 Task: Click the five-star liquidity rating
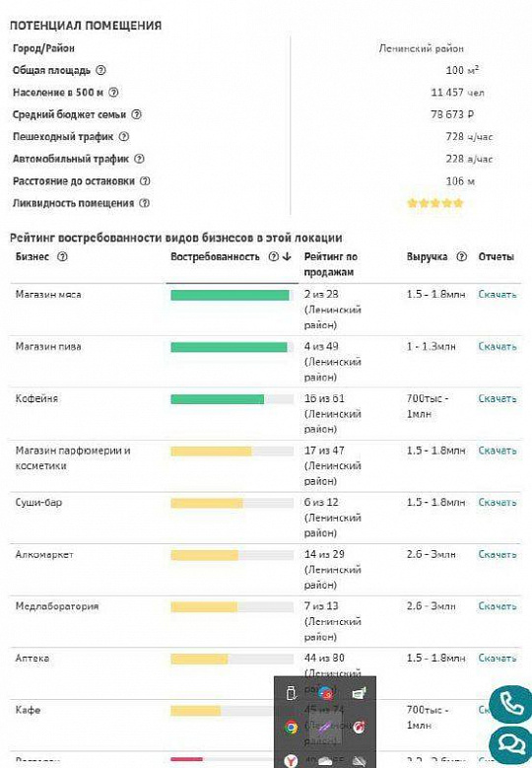click(435, 203)
